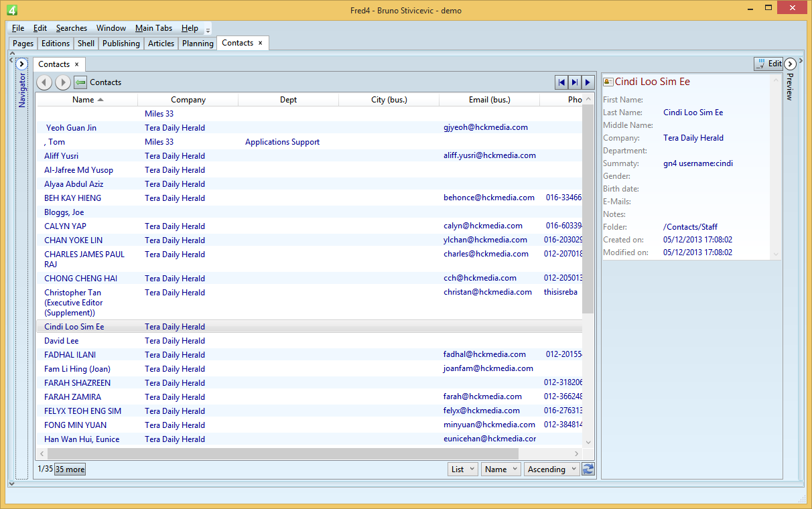Switch to the Pages main tab
This screenshot has width=812, height=509.
[x=23, y=44]
